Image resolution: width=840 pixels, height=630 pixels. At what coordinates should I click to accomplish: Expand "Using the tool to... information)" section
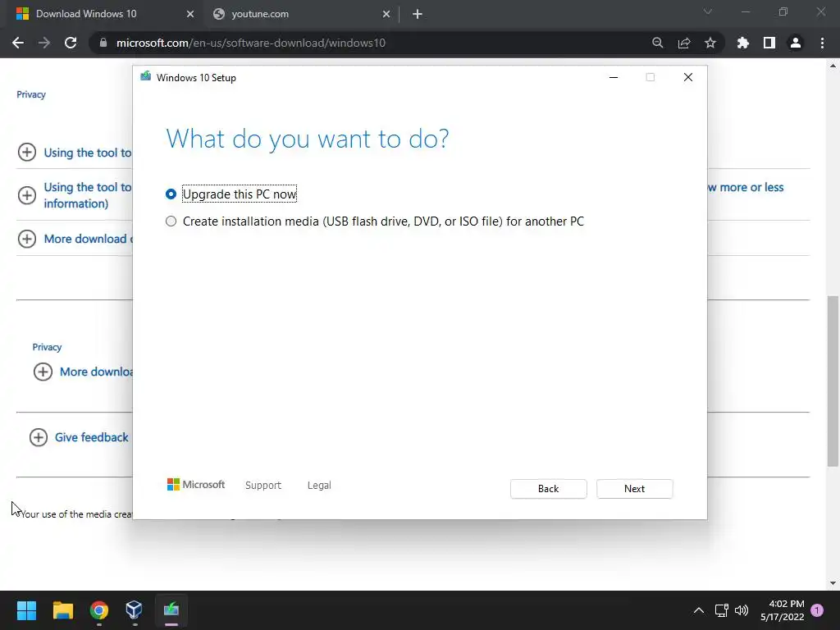27,195
